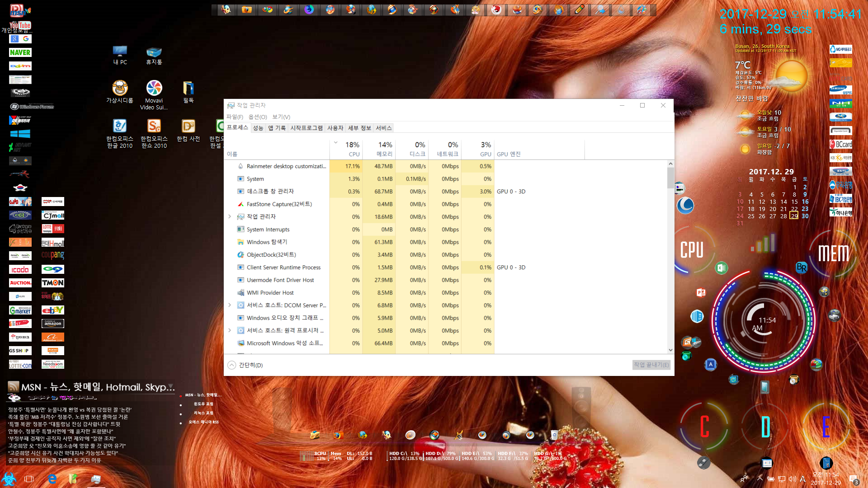Open the 가상시디롬 desktop icon
The image size is (868, 488).
click(x=120, y=92)
